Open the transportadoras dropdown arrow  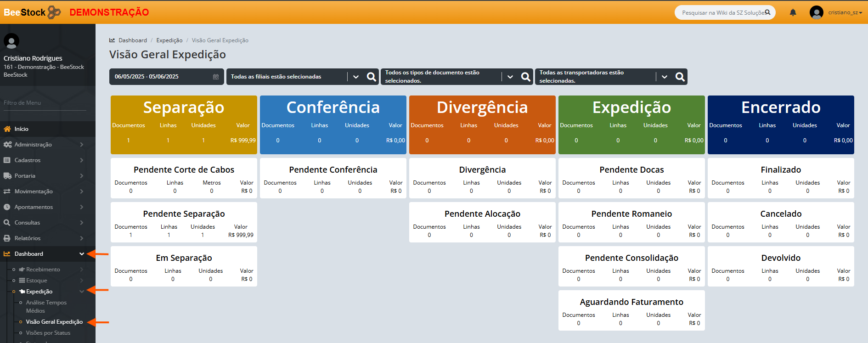tap(665, 77)
